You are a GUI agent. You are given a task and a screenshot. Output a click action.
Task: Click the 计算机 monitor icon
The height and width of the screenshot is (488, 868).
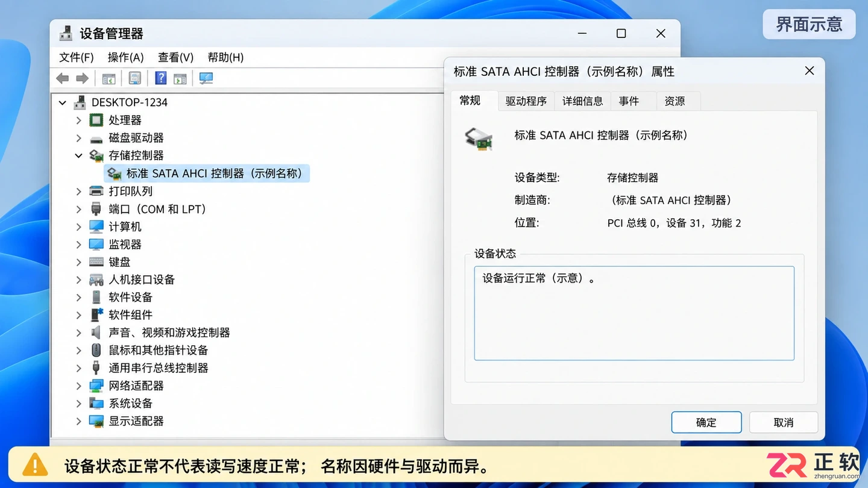click(x=96, y=227)
